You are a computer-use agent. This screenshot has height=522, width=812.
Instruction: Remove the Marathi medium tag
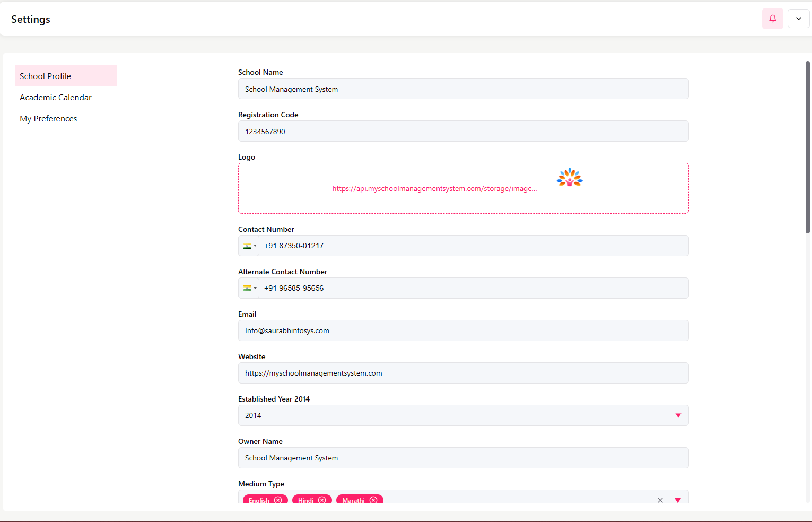point(373,500)
